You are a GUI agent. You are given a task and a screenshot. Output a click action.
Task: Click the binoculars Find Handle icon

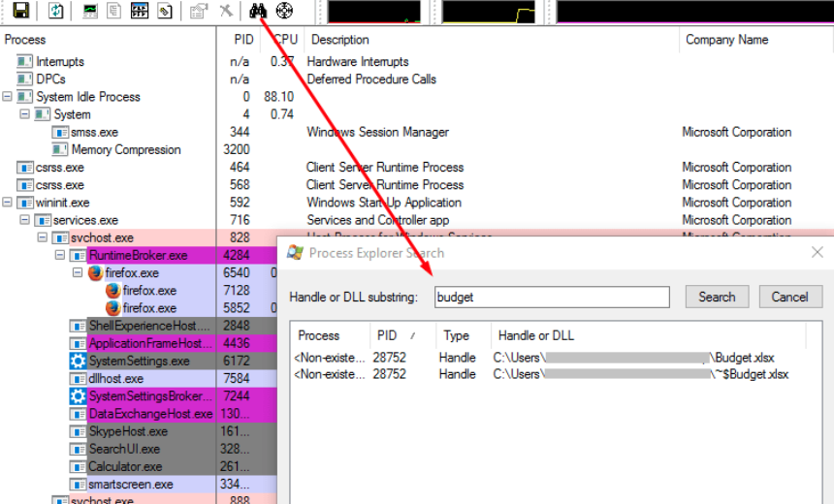click(258, 10)
